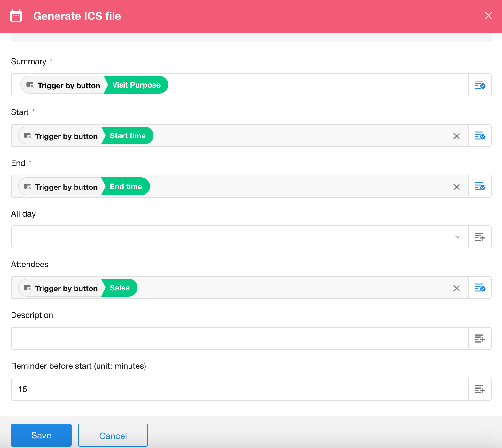The image size is (502, 448).
Task: Focus the Reminder minutes field showing 15
Action: [x=240, y=390]
